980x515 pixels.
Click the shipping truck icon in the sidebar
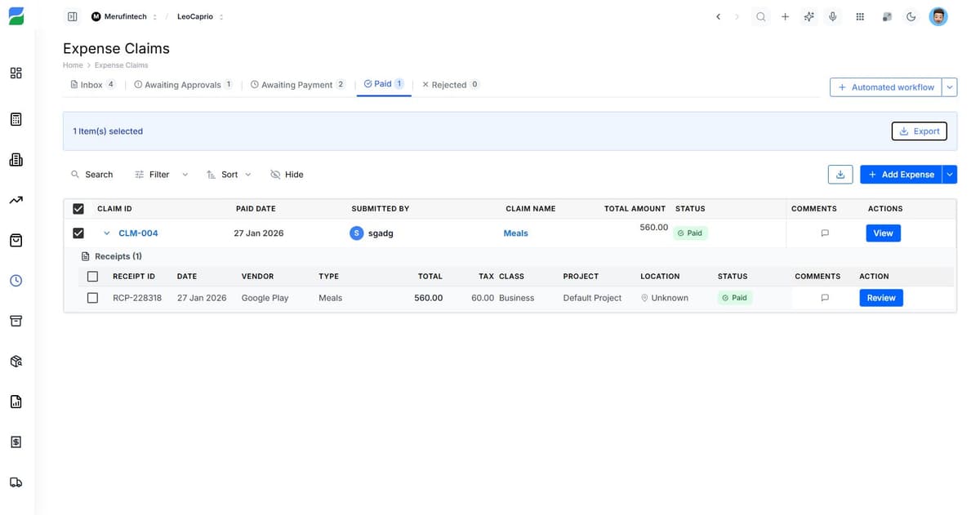[15, 482]
